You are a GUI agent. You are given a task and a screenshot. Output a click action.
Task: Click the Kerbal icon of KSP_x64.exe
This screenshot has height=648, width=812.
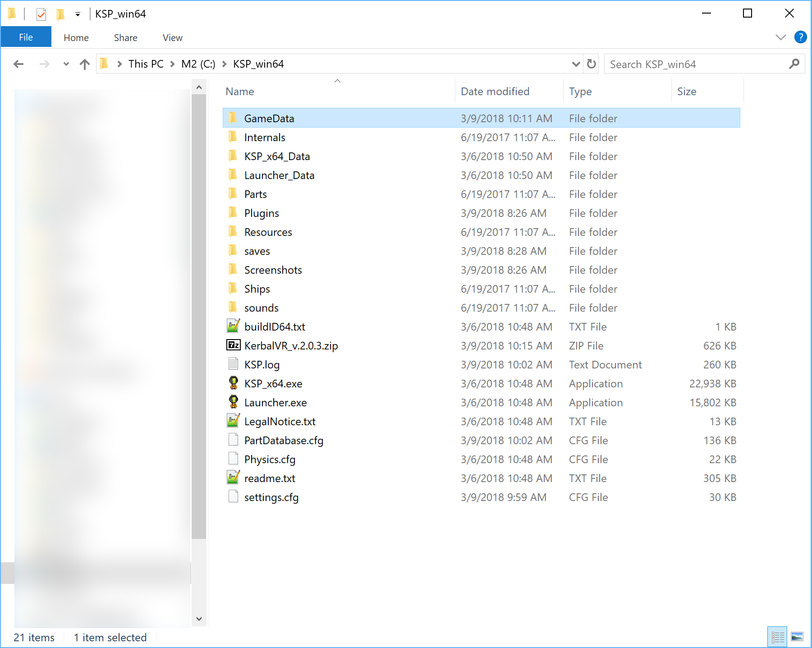coord(233,383)
